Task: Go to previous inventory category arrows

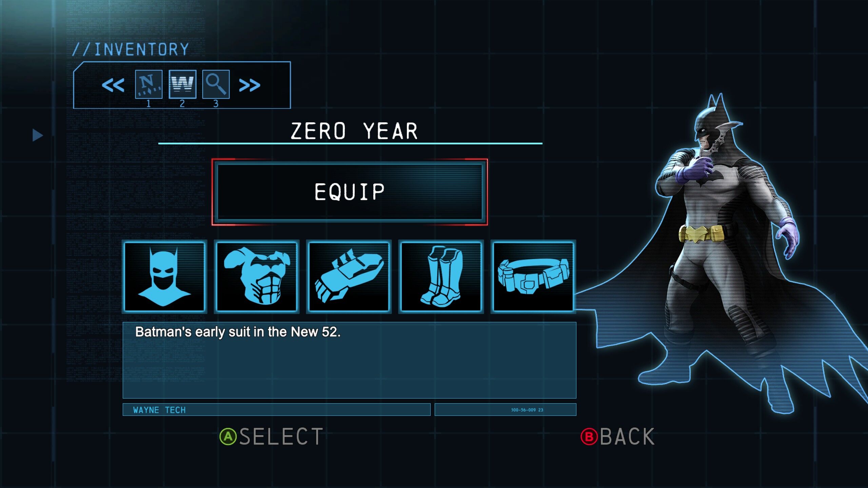Action: click(113, 85)
